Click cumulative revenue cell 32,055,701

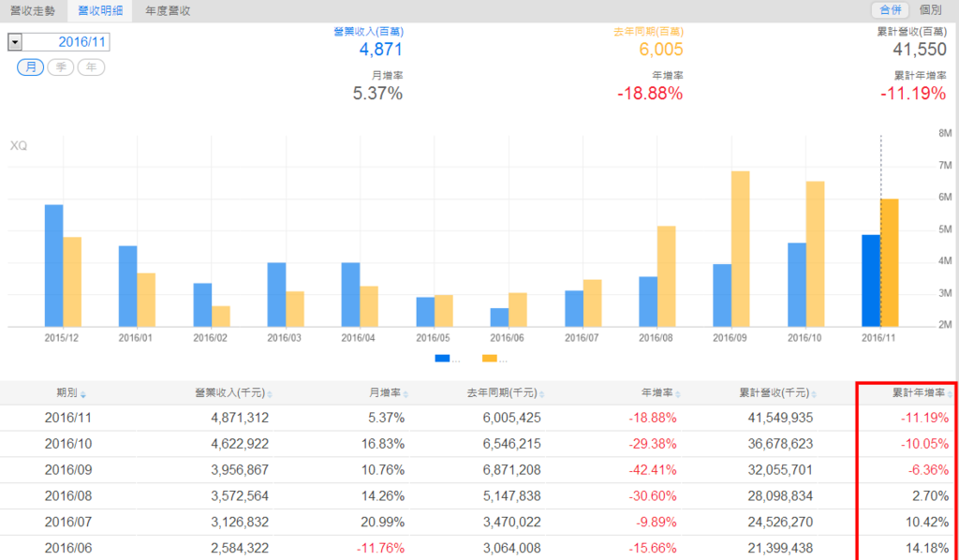pyautogui.click(x=780, y=470)
